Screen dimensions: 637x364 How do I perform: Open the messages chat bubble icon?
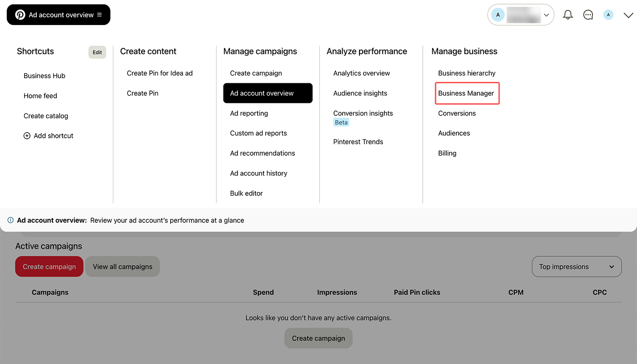coord(588,15)
